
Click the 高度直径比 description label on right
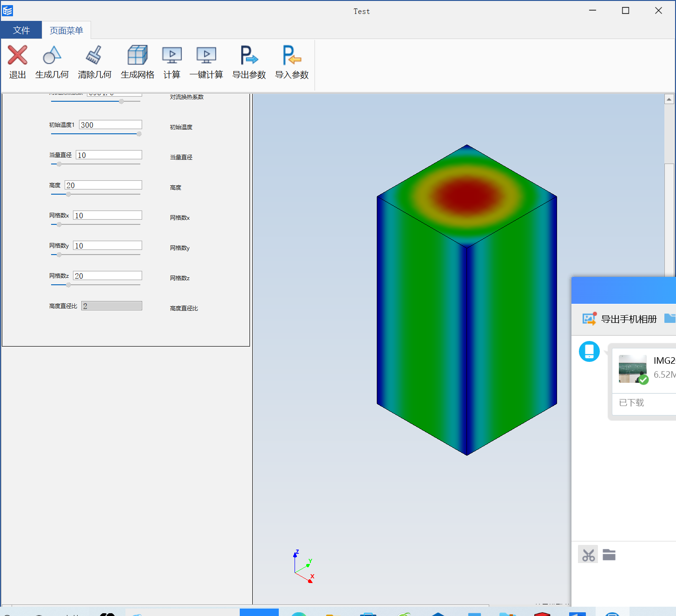click(184, 308)
